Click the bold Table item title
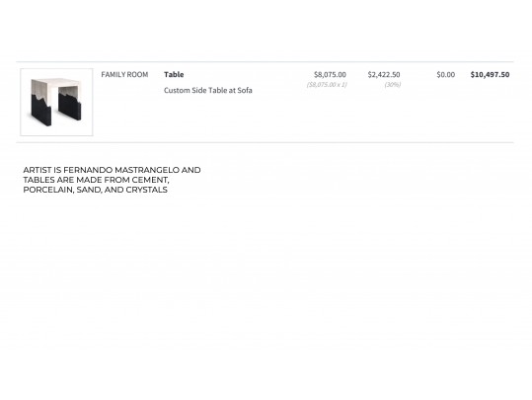This screenshot has width=532, height=400. tap(174, 75)
